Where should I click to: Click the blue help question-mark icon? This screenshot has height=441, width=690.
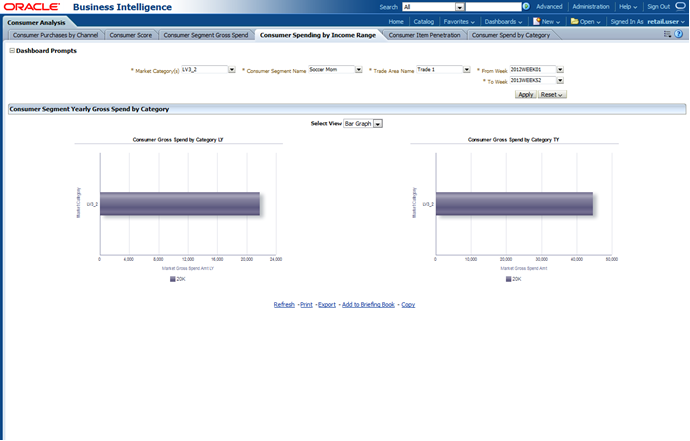tap(679, 34)
